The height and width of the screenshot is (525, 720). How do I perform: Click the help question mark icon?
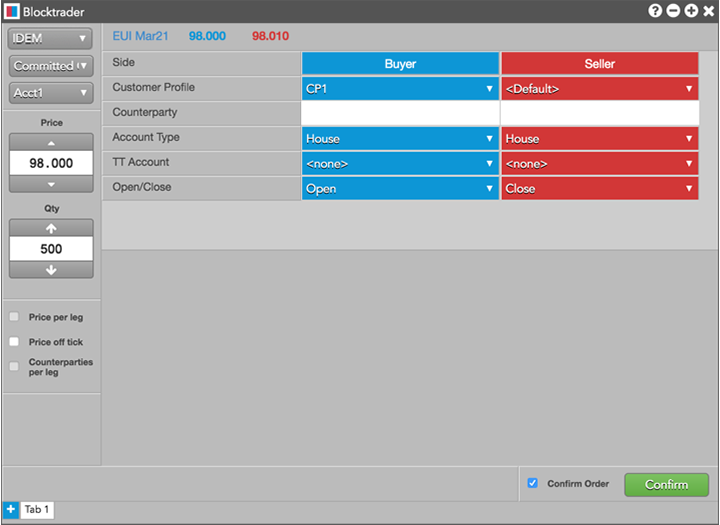click(655, 11)
